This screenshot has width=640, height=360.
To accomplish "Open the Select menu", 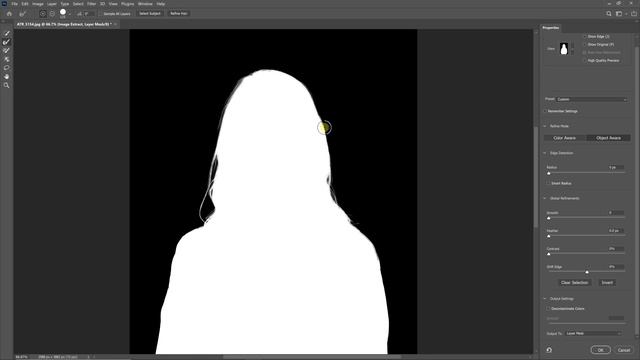I will pos(78,4).
